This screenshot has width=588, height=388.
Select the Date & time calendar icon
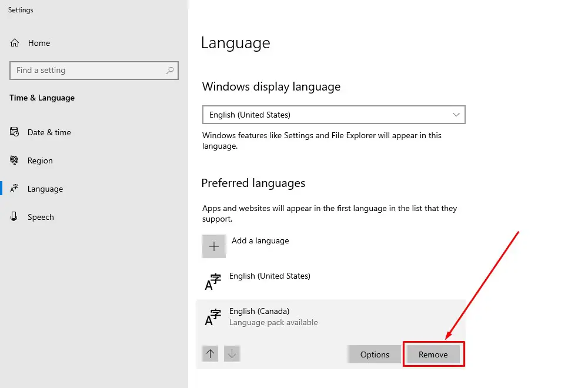tap(14, 132)
